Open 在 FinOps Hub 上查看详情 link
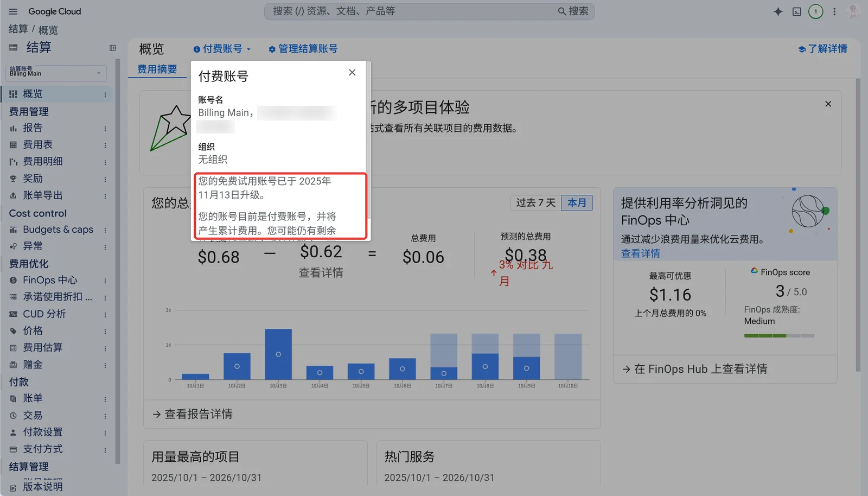This screenshot has width=868, height=496. pyautogui.click(x=694, y=369)
